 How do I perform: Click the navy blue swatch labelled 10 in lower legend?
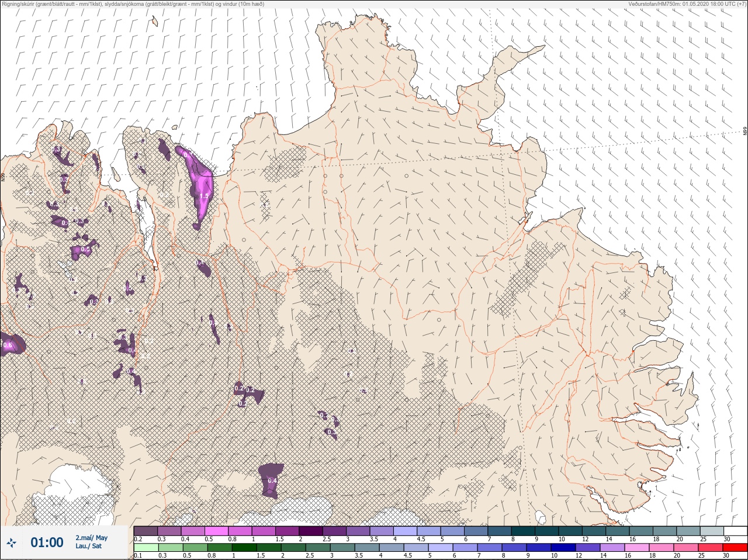563,548
